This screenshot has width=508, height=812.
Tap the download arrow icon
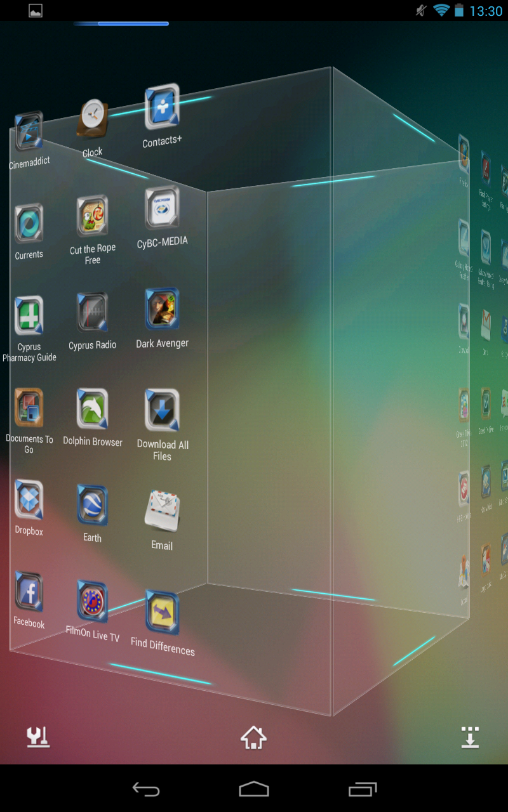point(470,737)
